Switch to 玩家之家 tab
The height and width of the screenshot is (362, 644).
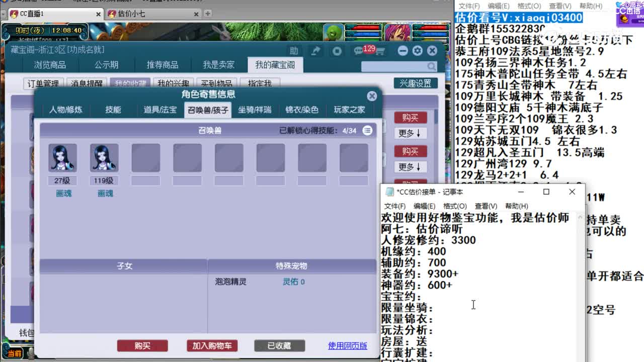point(349,110)
